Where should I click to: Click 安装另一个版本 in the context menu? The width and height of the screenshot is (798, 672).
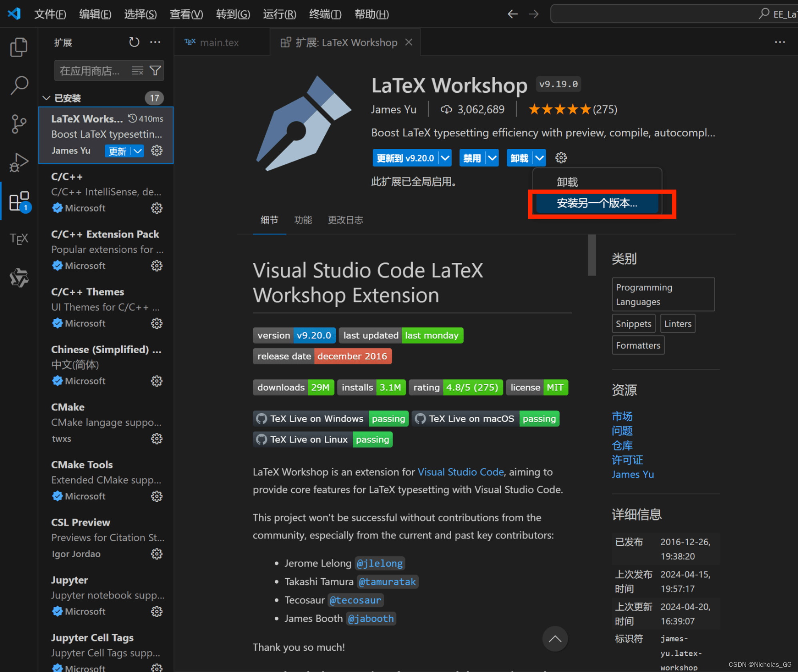point(597,203)
